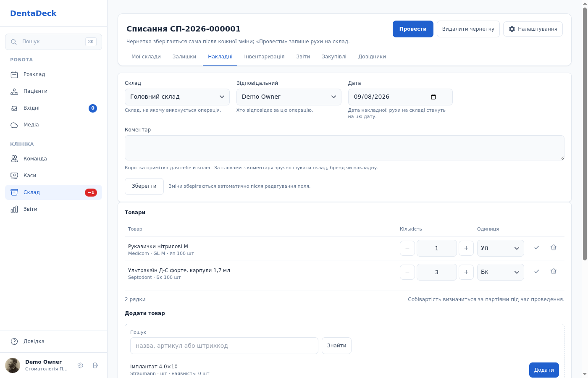Open the date picker calendar icon
Viewport: 588px width, 378px height.
(x=433, y=97)
